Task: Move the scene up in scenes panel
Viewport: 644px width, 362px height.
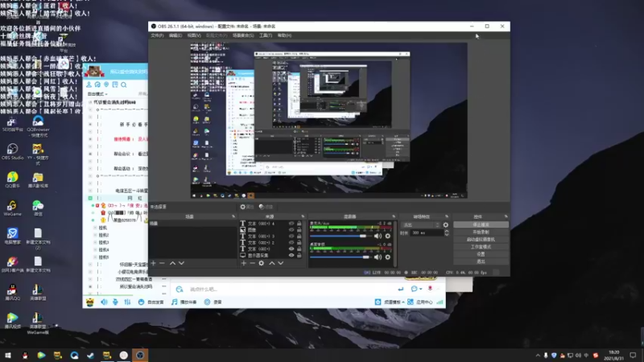Action: pos(172,263)
